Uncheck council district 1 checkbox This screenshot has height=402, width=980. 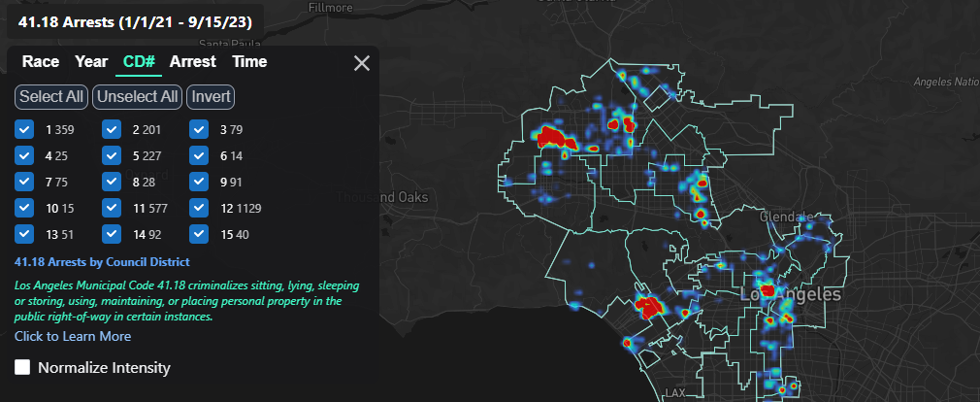[24, 129]
